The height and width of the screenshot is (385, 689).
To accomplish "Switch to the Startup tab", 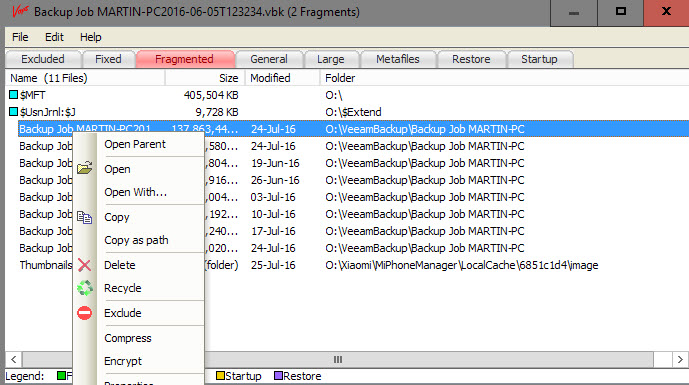I will [x=539, y=59].
